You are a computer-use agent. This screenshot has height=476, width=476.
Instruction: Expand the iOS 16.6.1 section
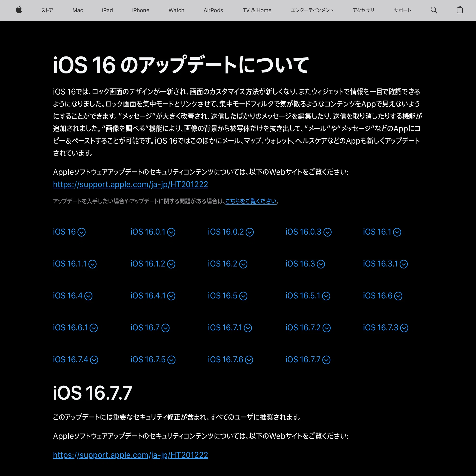coord(75,328)
